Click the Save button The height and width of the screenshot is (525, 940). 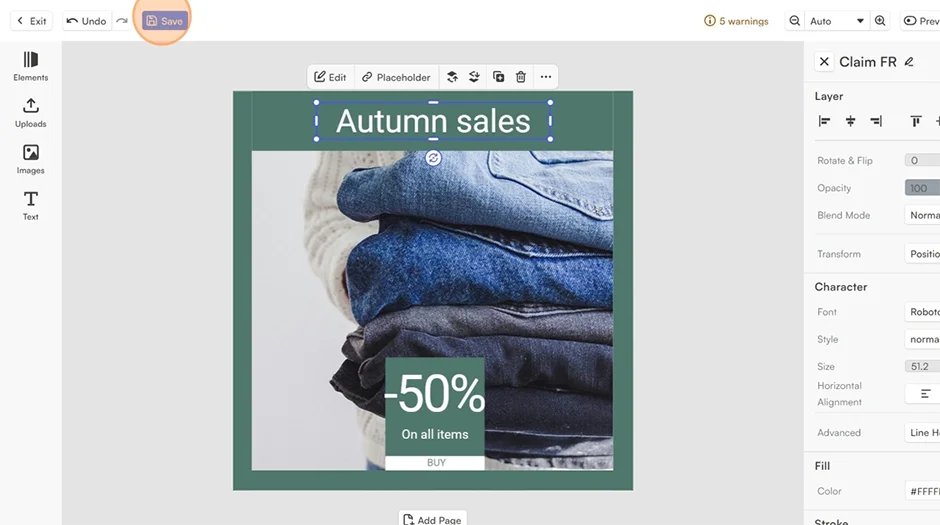pyautogui.click(x=165, y=21)
